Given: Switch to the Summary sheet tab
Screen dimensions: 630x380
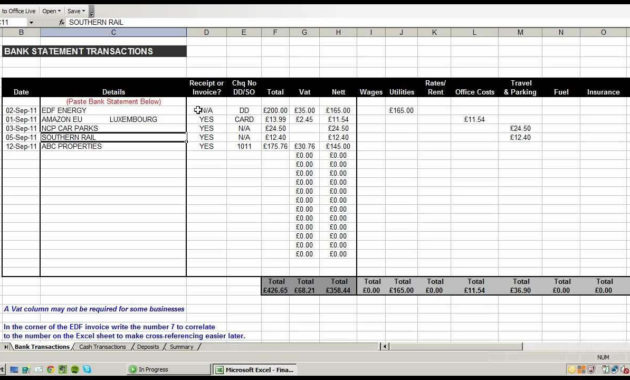Looking at the screenshot, I should click(x=181, y=347).
